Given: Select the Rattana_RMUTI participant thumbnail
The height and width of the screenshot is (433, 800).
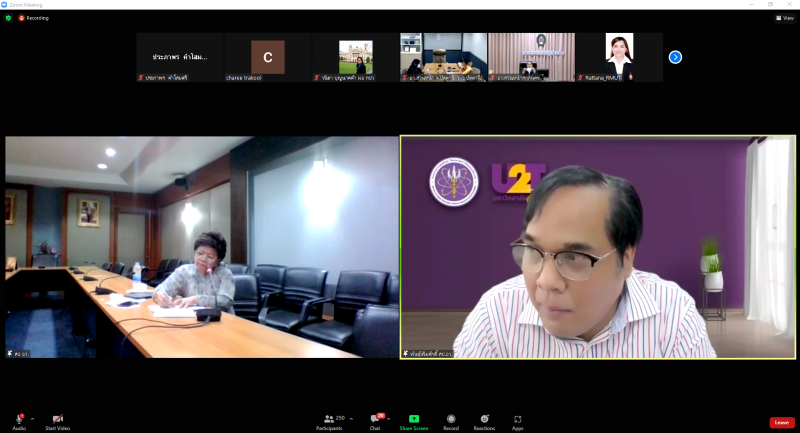Looking at the screenshot, I should (619, 57).
